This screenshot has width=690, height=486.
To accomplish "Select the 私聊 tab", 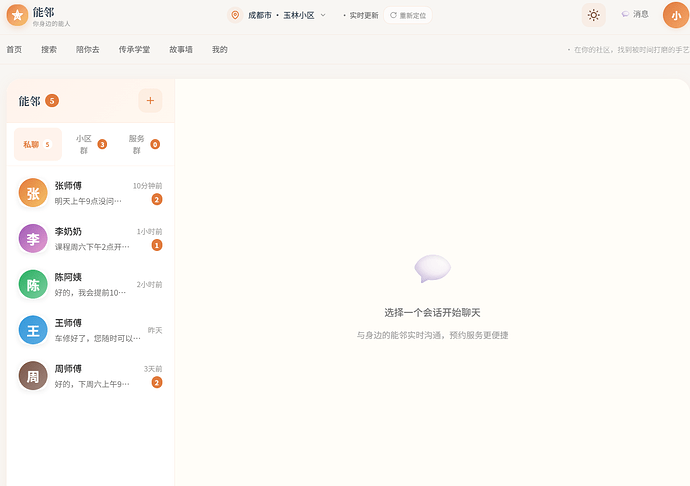I will pyautogui.click(x=38, y=144).
